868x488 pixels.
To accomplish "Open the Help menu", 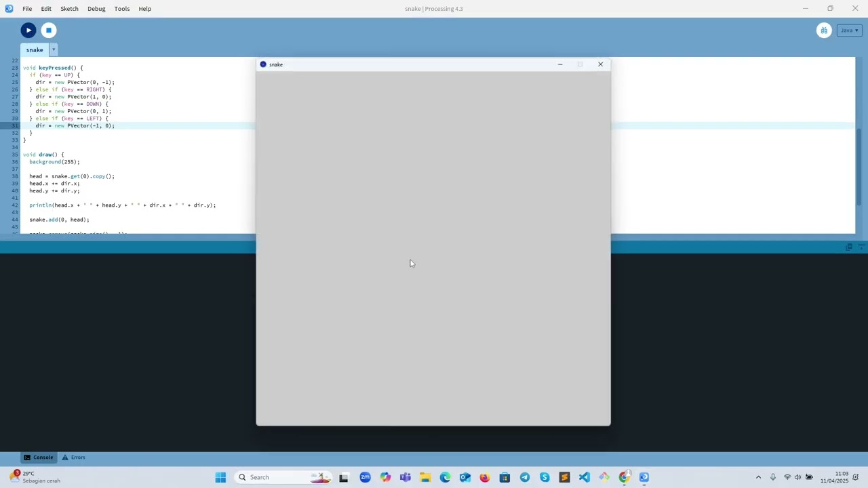I will 145,9.
